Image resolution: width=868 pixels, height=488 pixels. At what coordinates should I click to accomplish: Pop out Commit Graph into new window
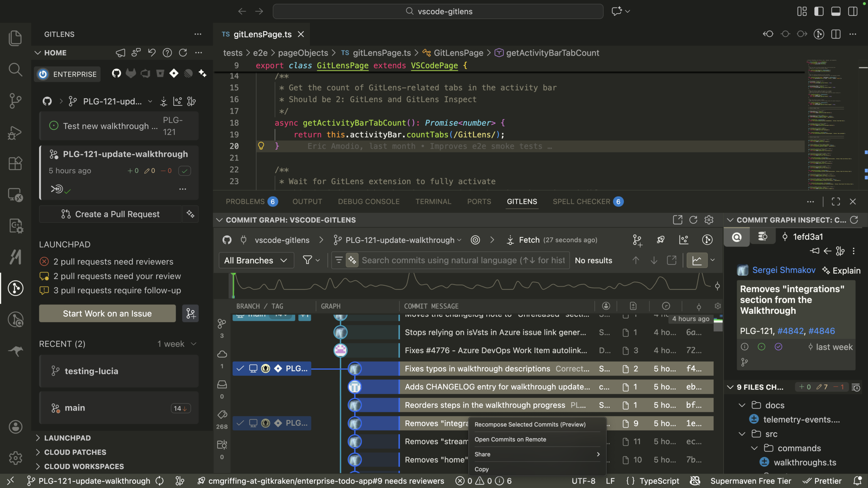pyautogui.click(x=677, y=220)
